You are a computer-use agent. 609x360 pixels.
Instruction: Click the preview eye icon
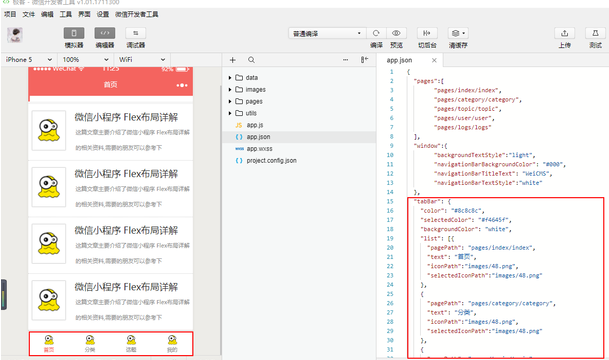396,33
